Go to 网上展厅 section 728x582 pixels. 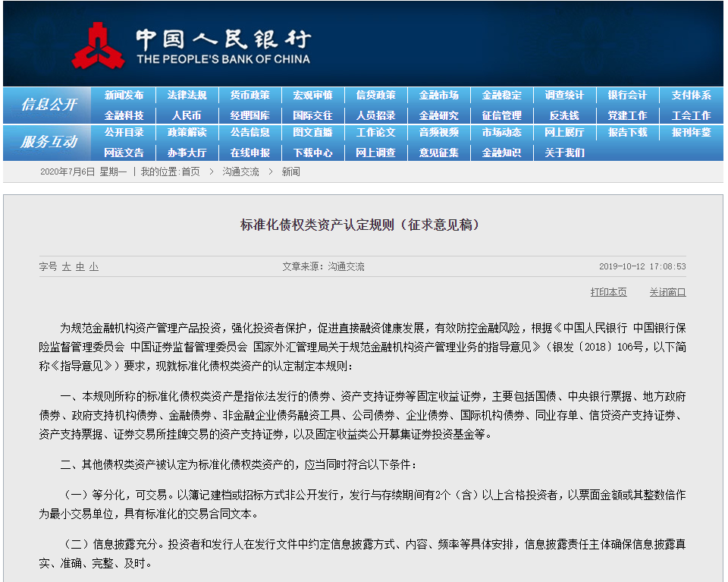564,132
